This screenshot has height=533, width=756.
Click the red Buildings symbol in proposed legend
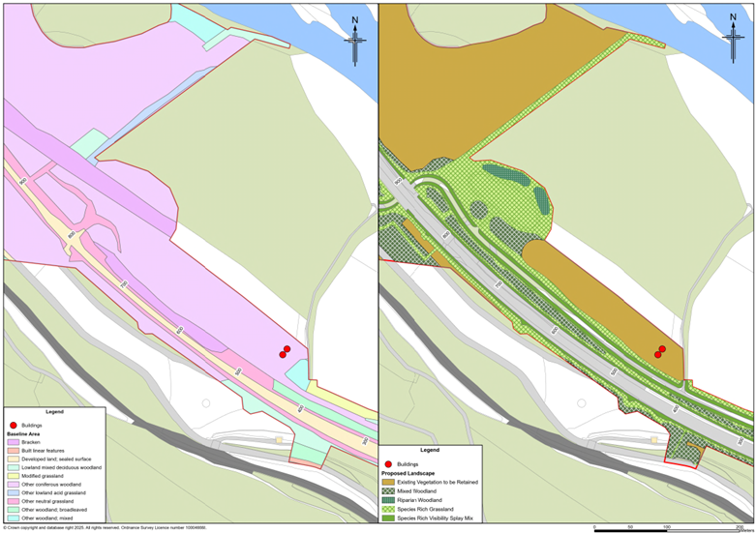point(388,464)
